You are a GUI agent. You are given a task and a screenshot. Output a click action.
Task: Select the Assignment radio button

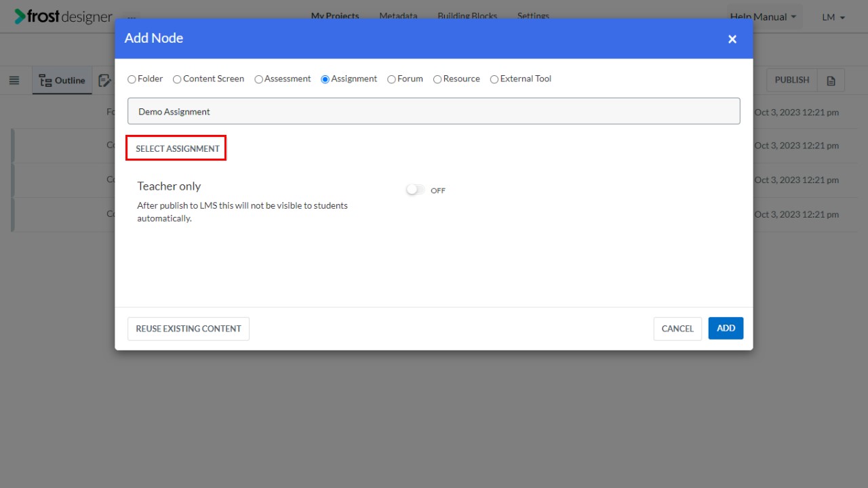pyautogui.click(x=325, y=79)
